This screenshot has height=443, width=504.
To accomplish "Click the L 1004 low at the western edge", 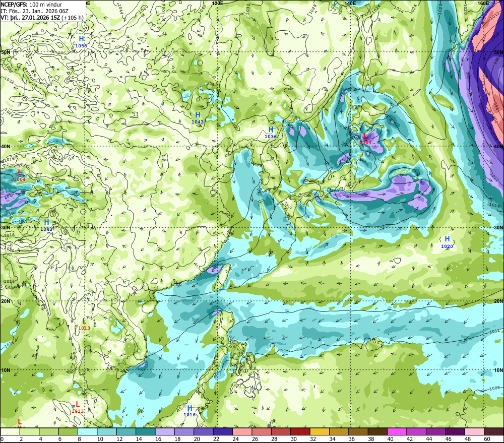I will 20,175.
